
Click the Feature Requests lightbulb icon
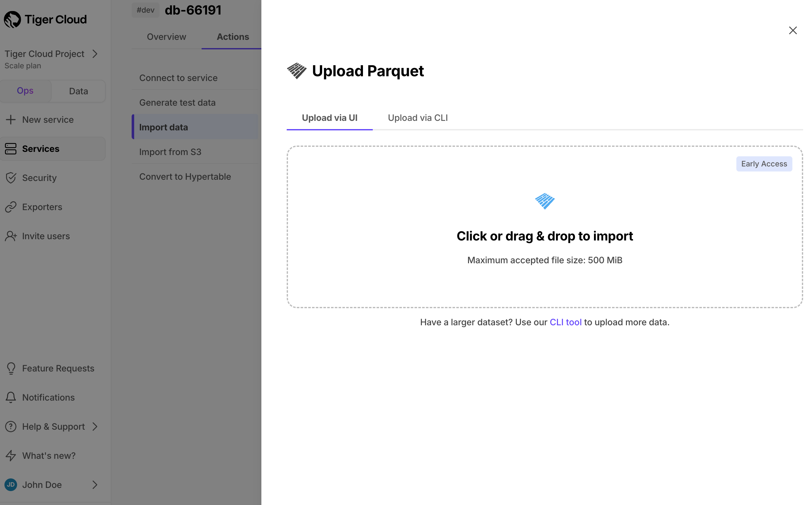point(11,368)
